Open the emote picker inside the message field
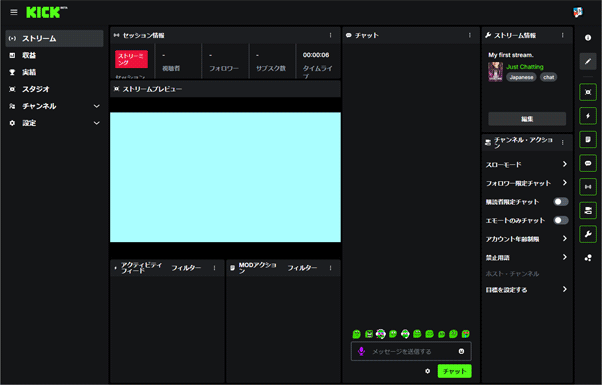 click(461, 351)
